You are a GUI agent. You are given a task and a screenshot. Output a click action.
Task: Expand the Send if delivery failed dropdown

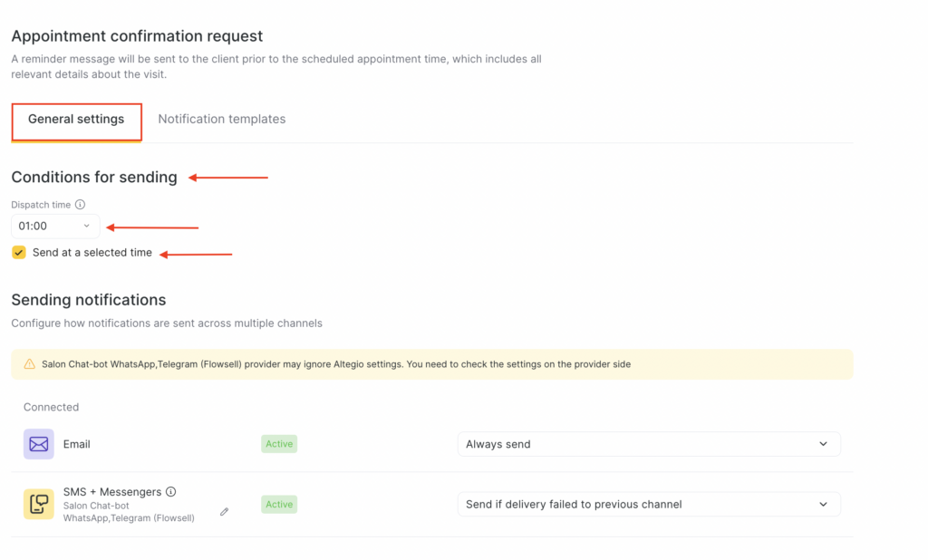(649, 504)
